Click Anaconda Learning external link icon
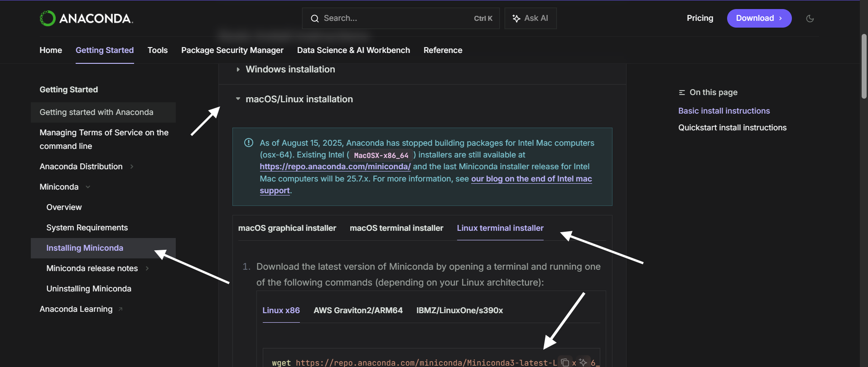868x367 pixels. coord(121,309)
